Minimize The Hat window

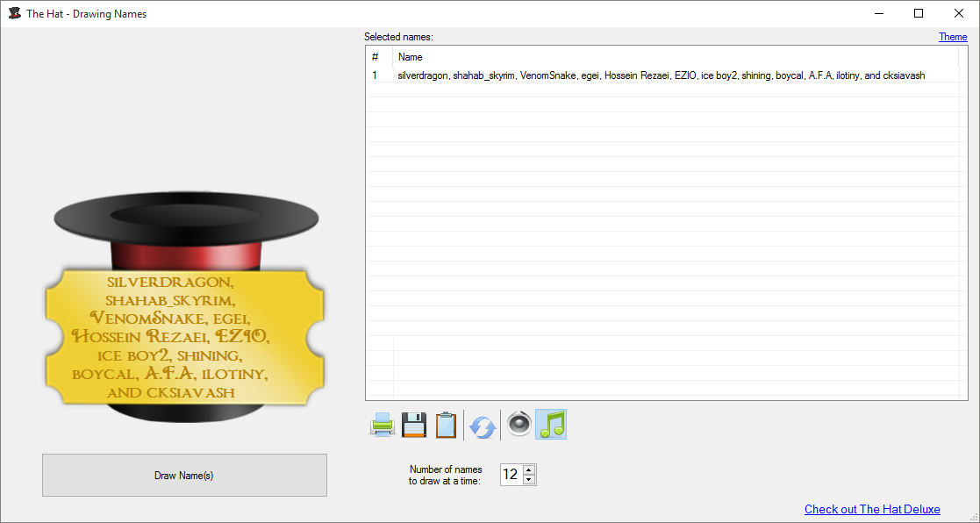click(879, 13)
